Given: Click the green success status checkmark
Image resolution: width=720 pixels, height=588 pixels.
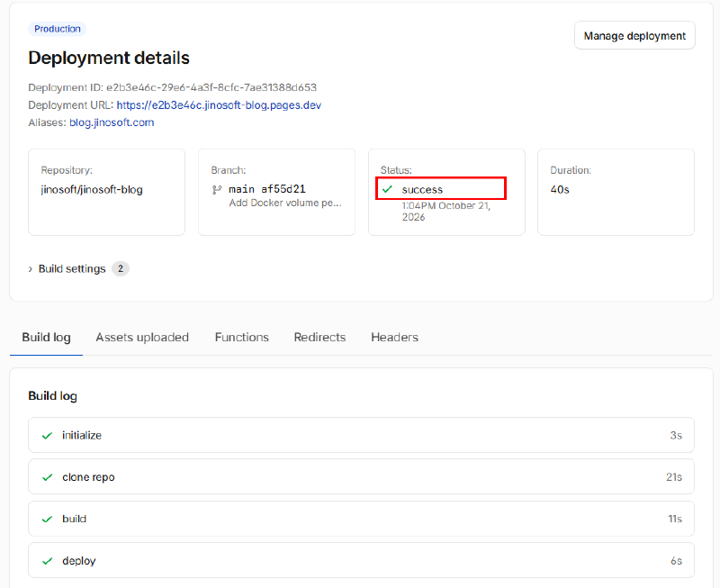Looking at the screenshot, I should (388, 189).
